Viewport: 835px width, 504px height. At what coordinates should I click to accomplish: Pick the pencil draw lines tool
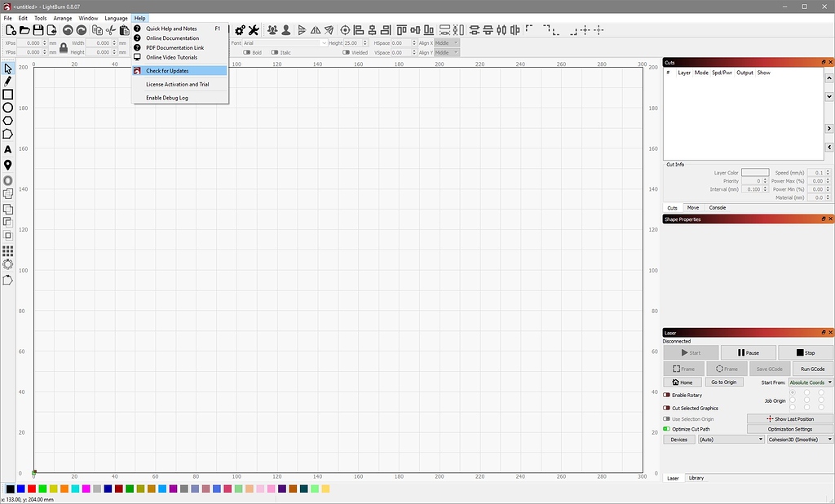[x=7, y=82]
